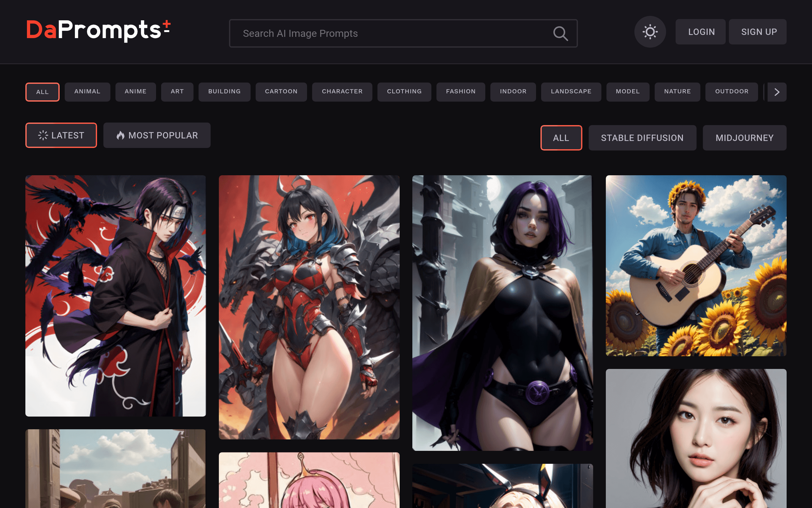Screen dimensions: 812x508
Task: Open the bunny-eared character image
Action: [502, 486]
